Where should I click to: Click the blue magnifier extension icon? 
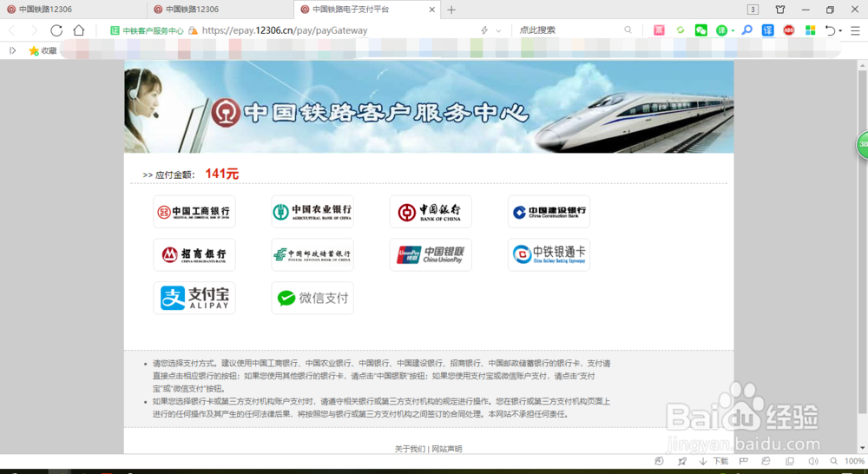pyautogui.click(x=746, y=30)
